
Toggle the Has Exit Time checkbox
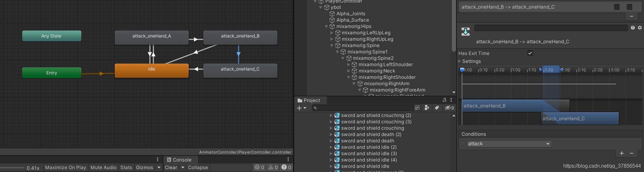530,53
